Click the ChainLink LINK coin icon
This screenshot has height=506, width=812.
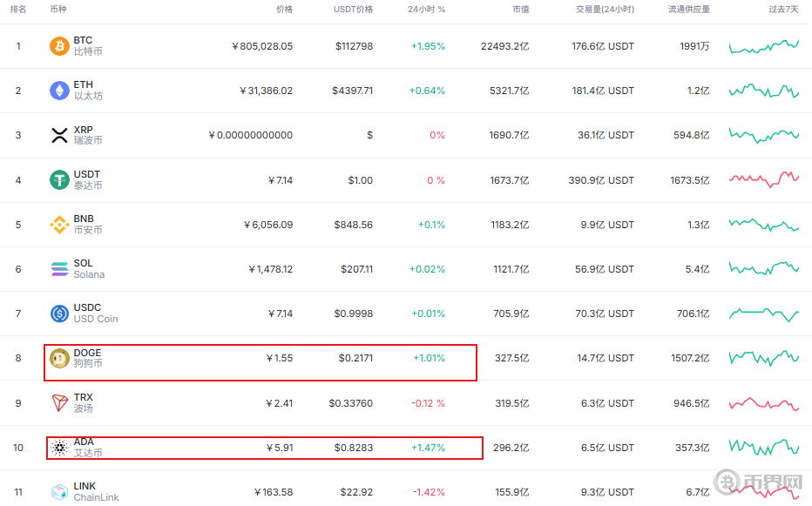click(59, 492)
